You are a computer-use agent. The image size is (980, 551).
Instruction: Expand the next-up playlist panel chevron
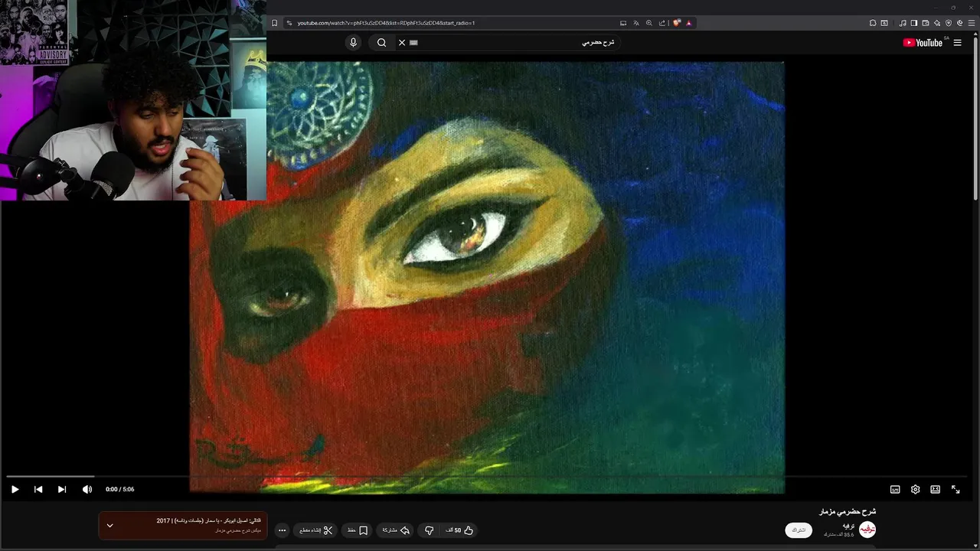109,525
